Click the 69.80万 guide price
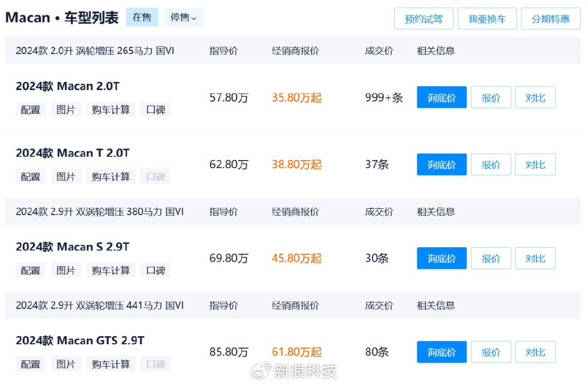 click(x=229, y=258)
